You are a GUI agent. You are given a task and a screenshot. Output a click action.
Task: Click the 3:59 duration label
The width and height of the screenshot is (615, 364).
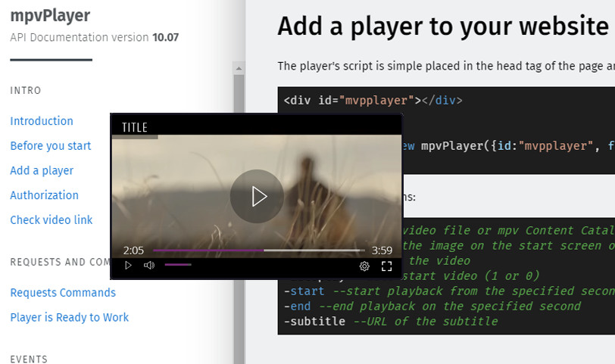click(x=382, y=250)
